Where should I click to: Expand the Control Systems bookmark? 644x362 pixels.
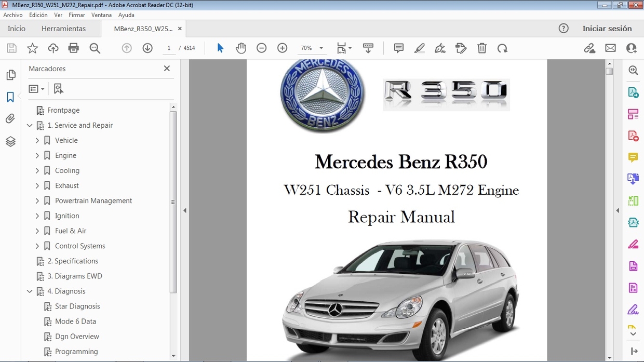point(37,246)
